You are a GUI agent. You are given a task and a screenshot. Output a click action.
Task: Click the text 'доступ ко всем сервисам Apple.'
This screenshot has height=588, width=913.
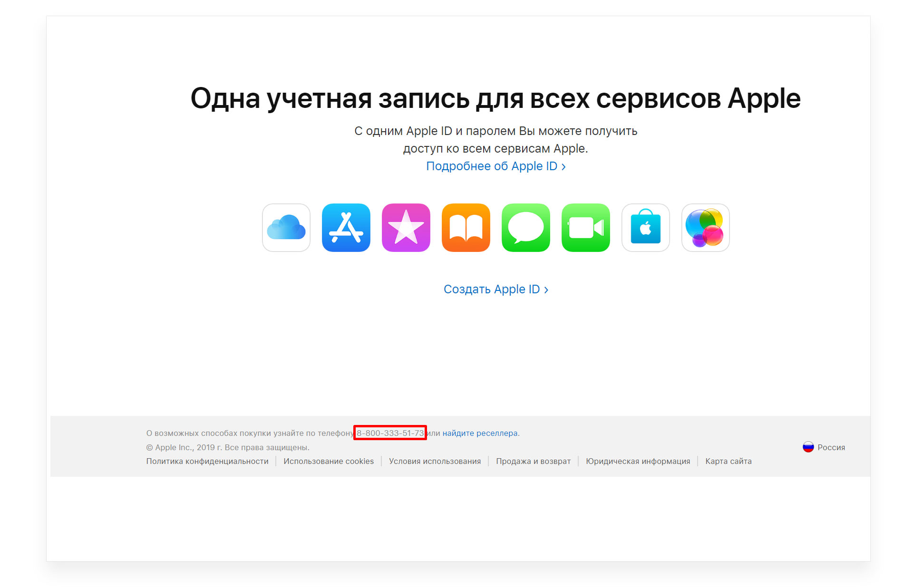tap(495, 148)
